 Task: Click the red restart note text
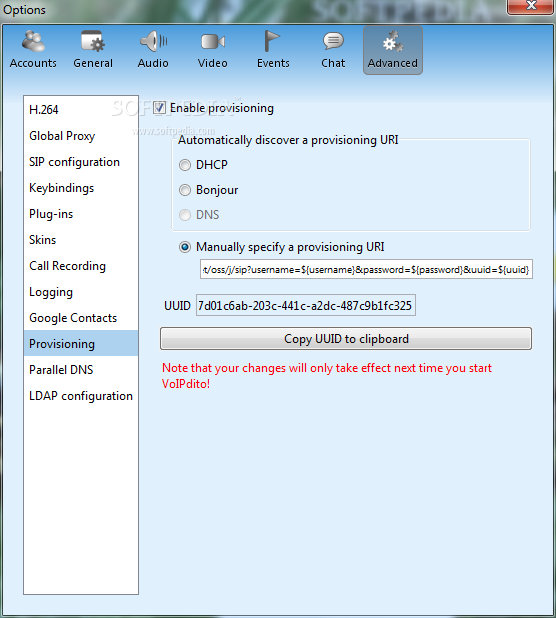coord(327,376)
